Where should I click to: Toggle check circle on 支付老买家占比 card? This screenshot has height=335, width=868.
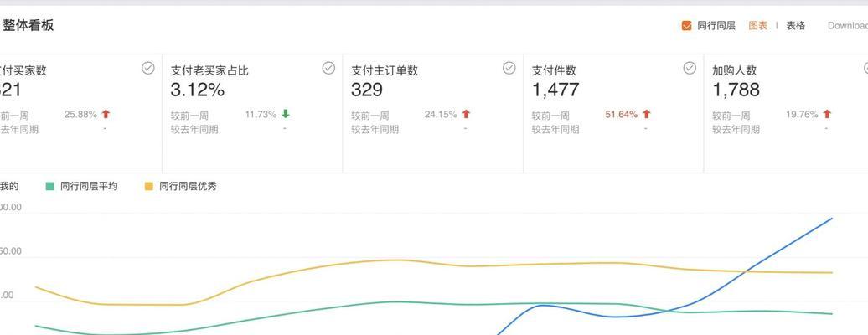[x=328, y=68]
